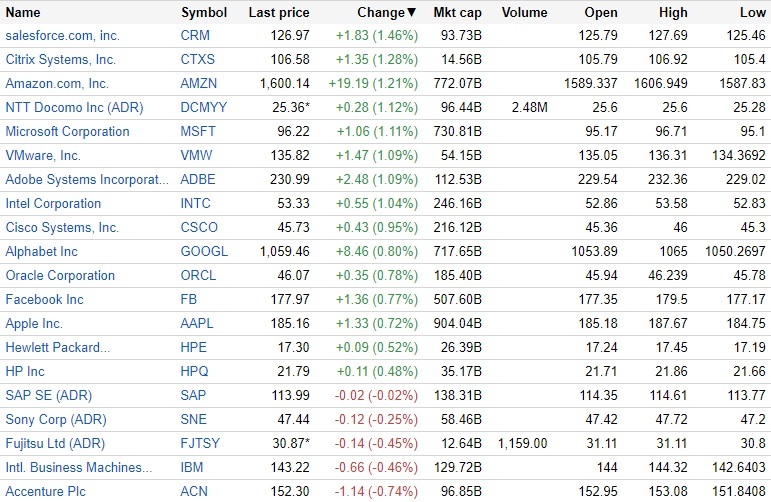Open the Sony Corp (ADR) link
The image size is (771, 502).
pyautogui.click(x=56, y=420)
